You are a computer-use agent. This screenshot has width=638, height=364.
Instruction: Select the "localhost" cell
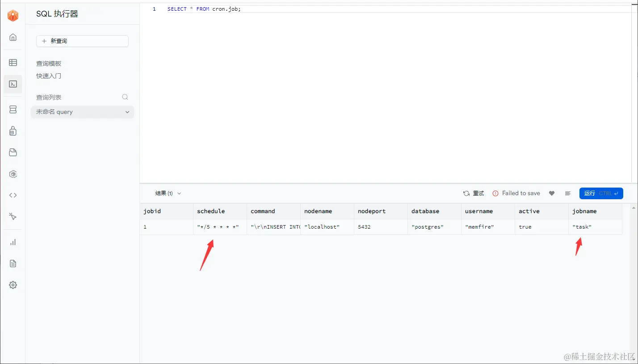point(327,227)
